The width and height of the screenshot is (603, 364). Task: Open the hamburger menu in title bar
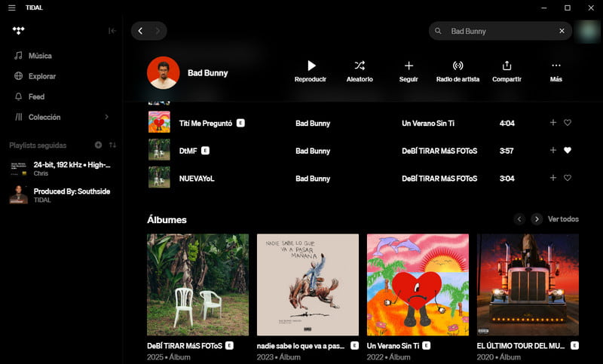[12, 8]
